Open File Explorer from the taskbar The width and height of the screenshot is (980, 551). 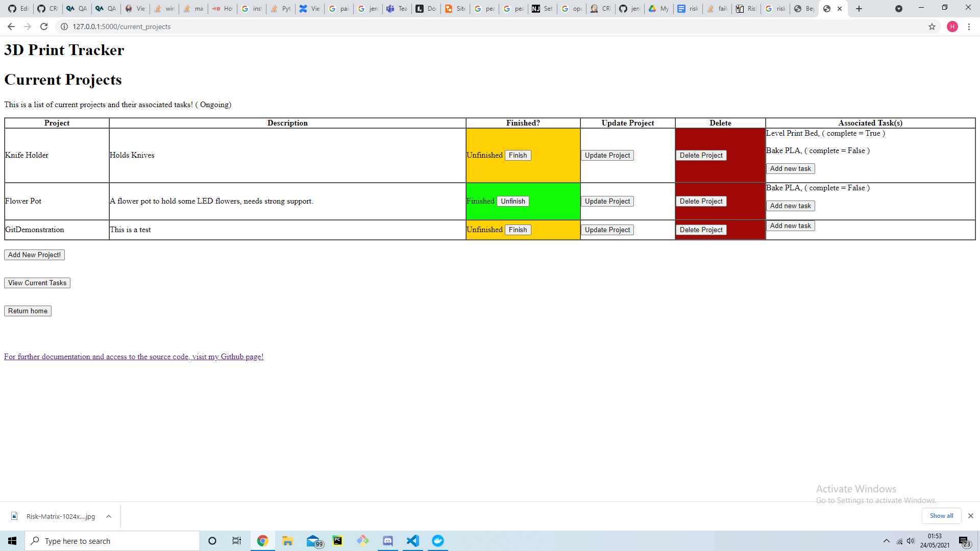coord(287,540)
